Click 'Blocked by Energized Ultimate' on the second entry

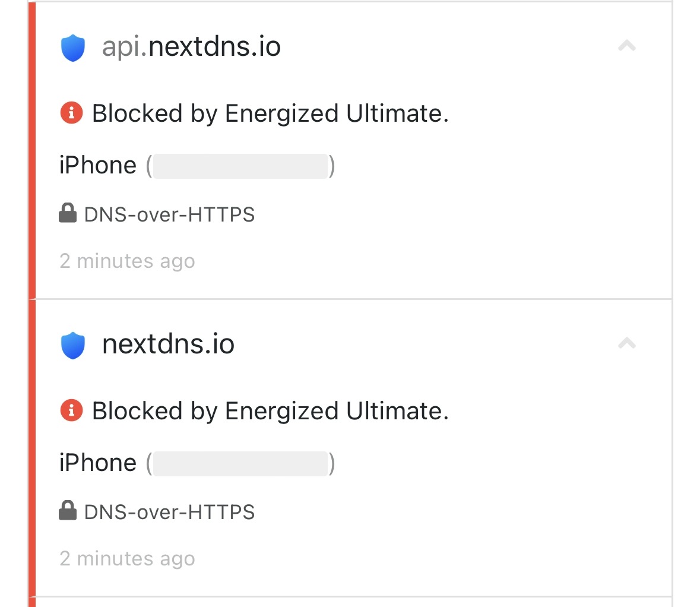270,410
